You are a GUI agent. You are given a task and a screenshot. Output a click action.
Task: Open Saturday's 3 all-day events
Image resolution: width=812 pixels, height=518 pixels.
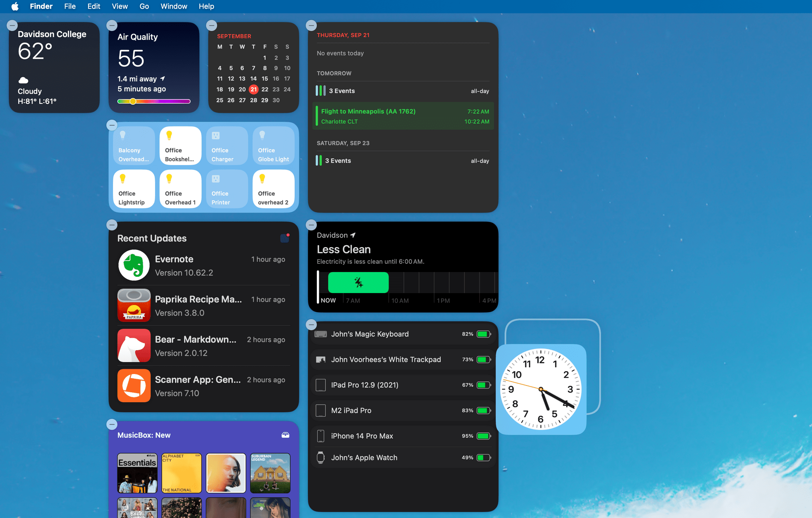403,161
